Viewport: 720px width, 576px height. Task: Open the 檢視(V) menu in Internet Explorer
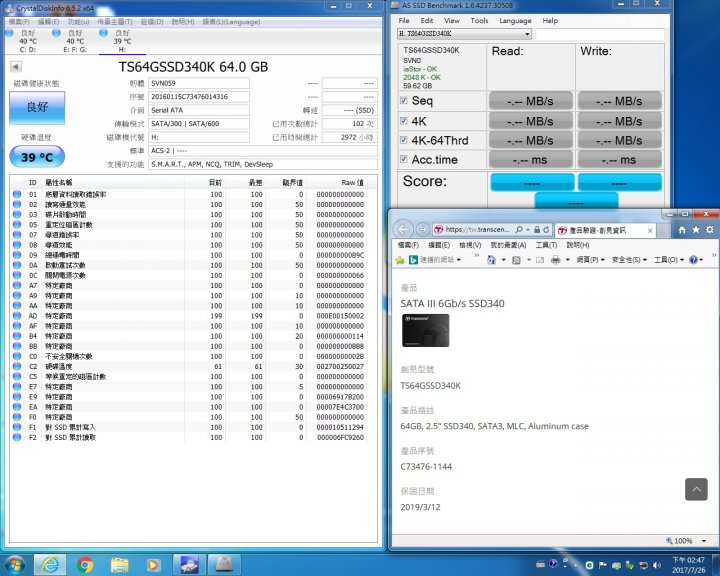click(x=470, y=245)
